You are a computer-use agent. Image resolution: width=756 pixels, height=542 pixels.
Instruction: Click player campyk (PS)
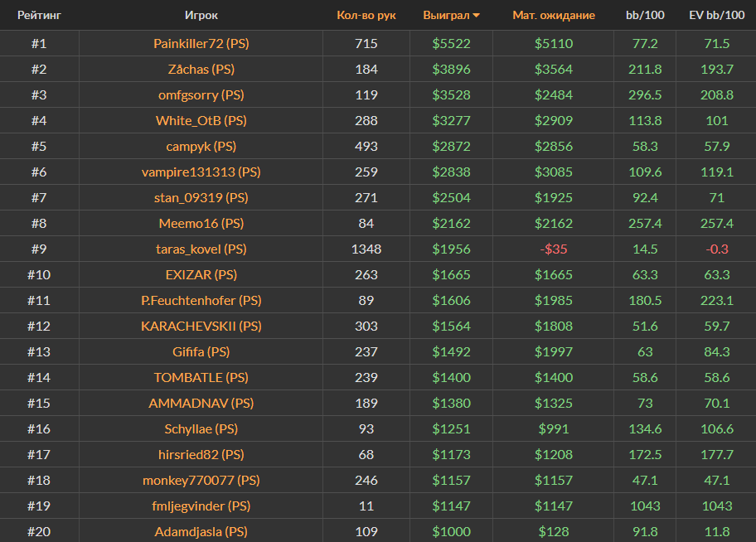(x=201, y=146)
